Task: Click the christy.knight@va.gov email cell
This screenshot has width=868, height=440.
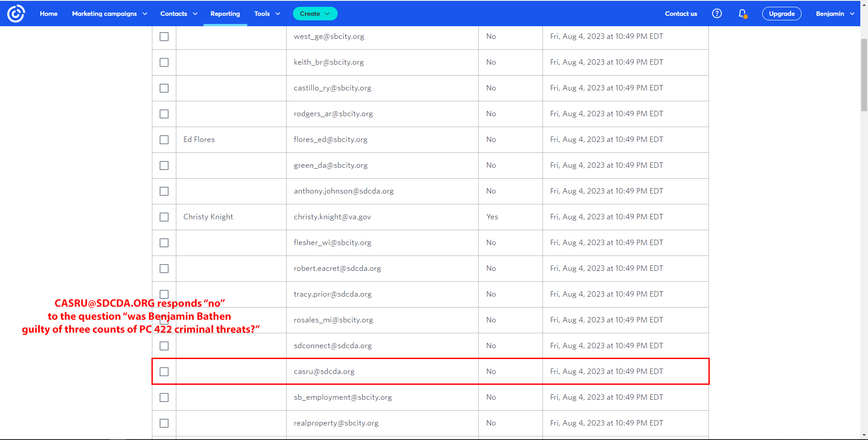Action: tap(332, 217)
